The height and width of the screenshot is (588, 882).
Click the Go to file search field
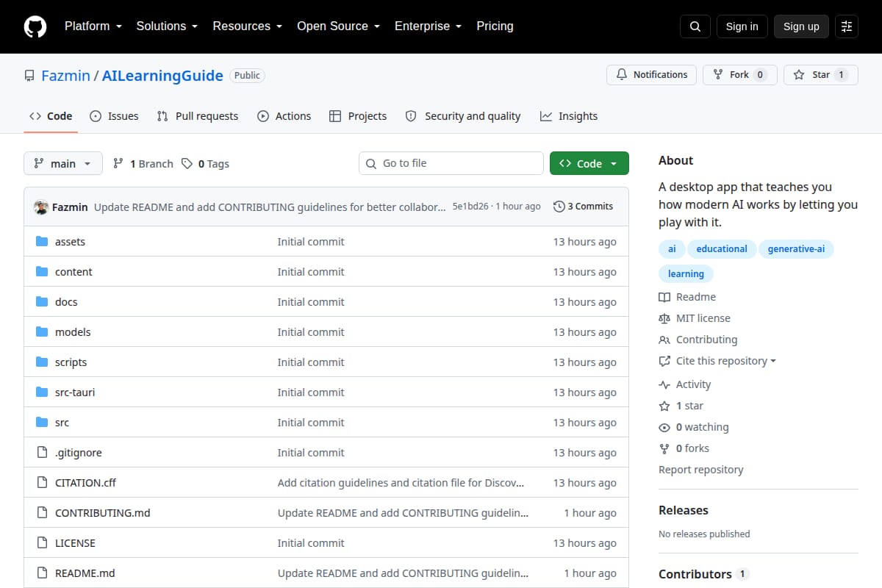coord(451,163)
